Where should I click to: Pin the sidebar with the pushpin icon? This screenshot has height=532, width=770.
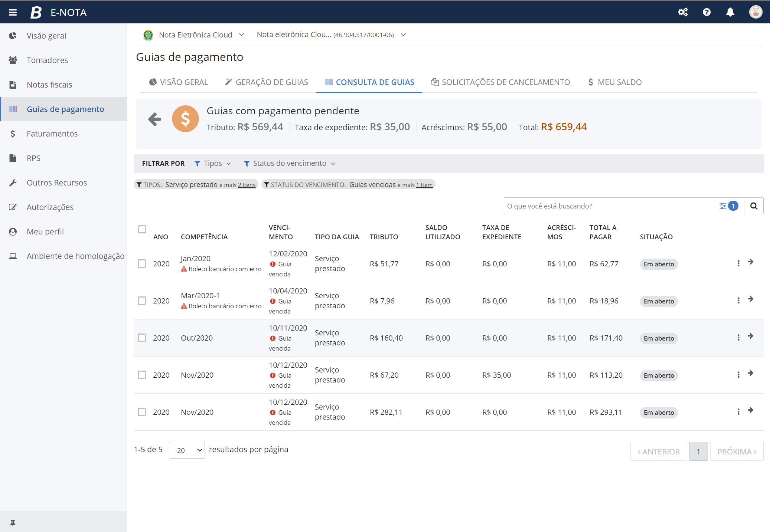tap(13, 523)
